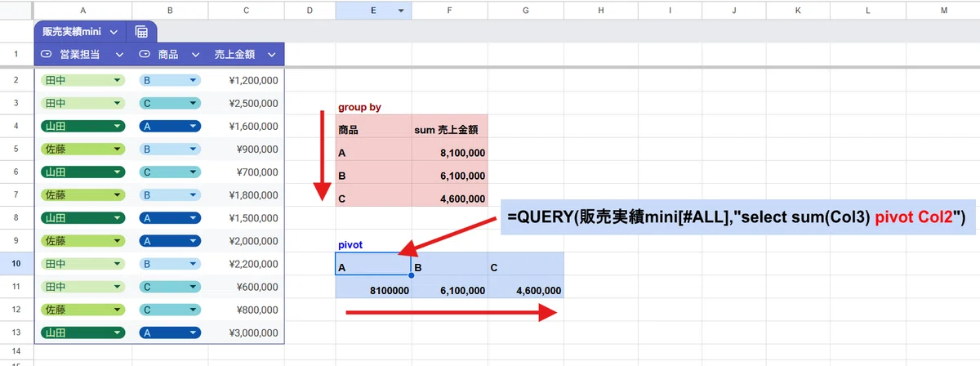Select the pivot value 8100000 cell
The height and width of the screenshot is (366, 980).
coord(373,287)
